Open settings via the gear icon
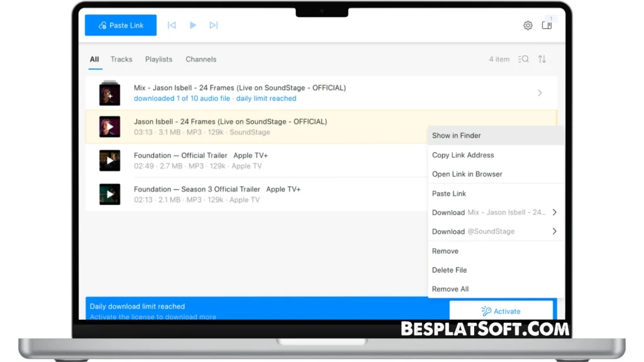The image size is (644, 362). coord(528,26)
